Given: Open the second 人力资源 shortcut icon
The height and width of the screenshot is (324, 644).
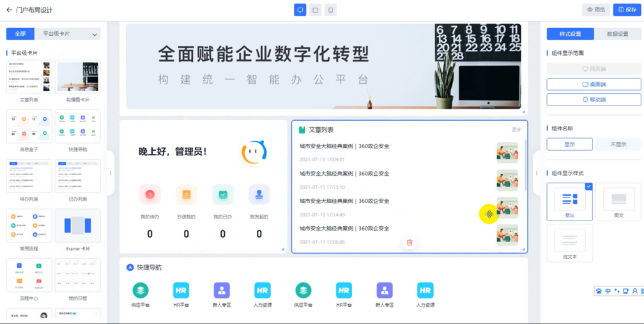Looking at the screenshot, I should coord(425,290).
